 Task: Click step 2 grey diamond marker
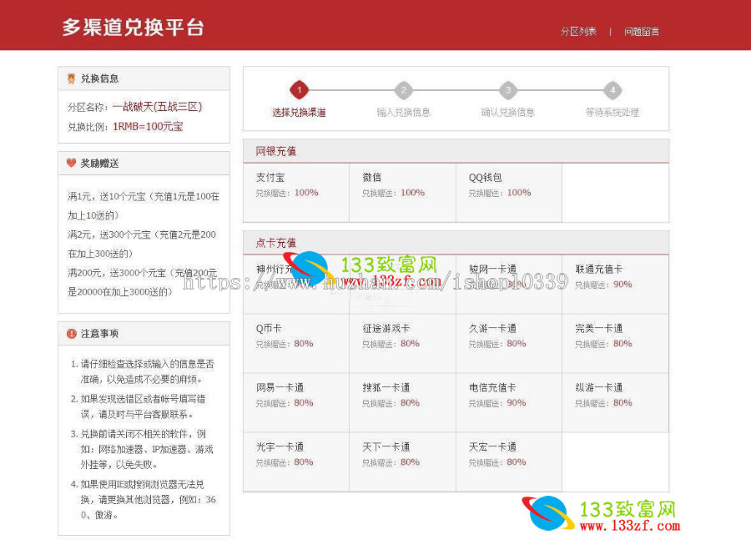tap(403, 89)
